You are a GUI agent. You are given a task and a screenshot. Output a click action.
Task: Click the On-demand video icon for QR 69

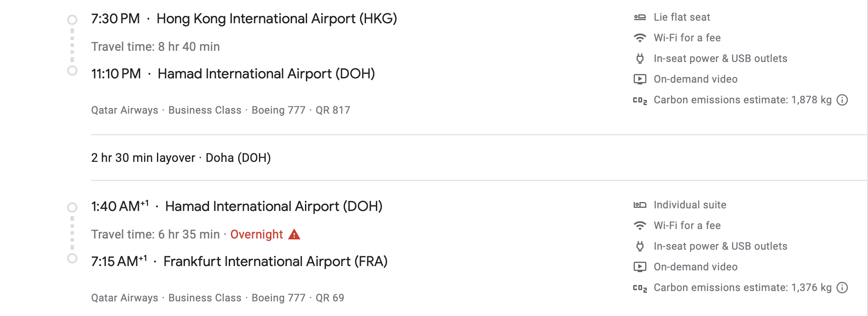tap(640, 267)
